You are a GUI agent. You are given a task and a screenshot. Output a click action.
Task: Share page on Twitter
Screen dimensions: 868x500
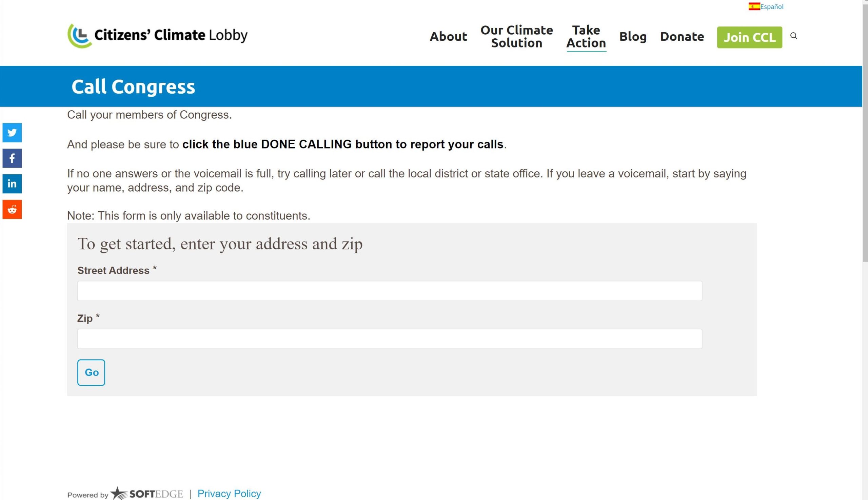12,133
